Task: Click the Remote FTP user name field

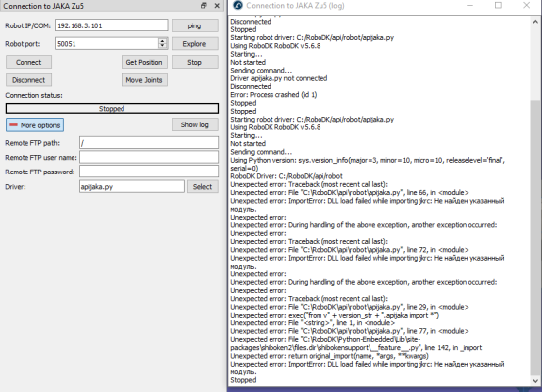Action: [x=149, y=157]
